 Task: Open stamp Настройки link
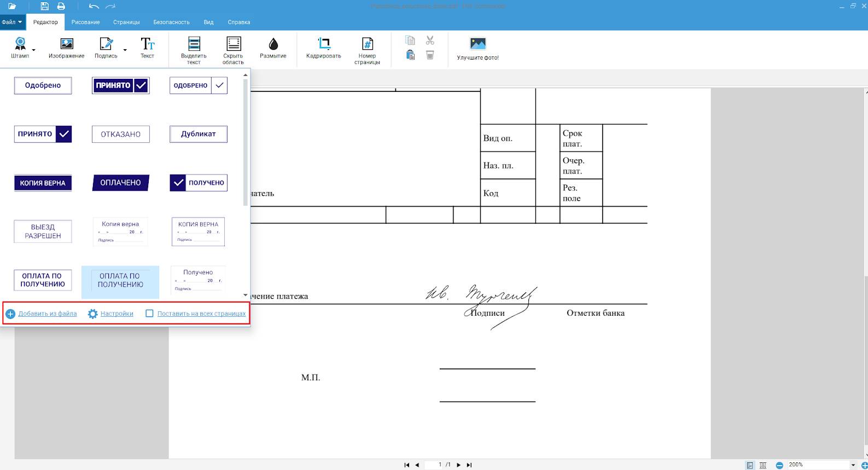pyautogui.click(x=117, y=314)
